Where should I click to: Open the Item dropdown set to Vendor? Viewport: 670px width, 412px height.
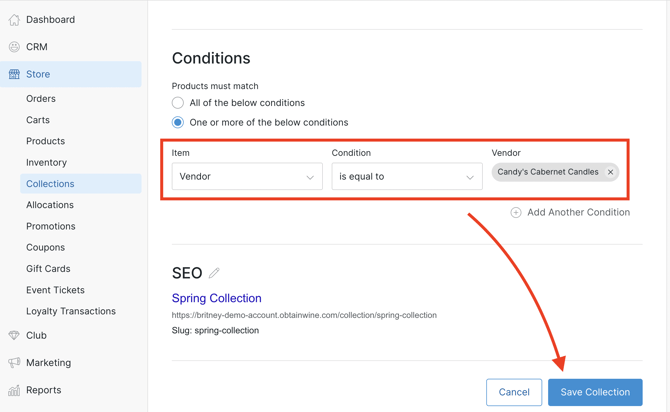point(246,177)
